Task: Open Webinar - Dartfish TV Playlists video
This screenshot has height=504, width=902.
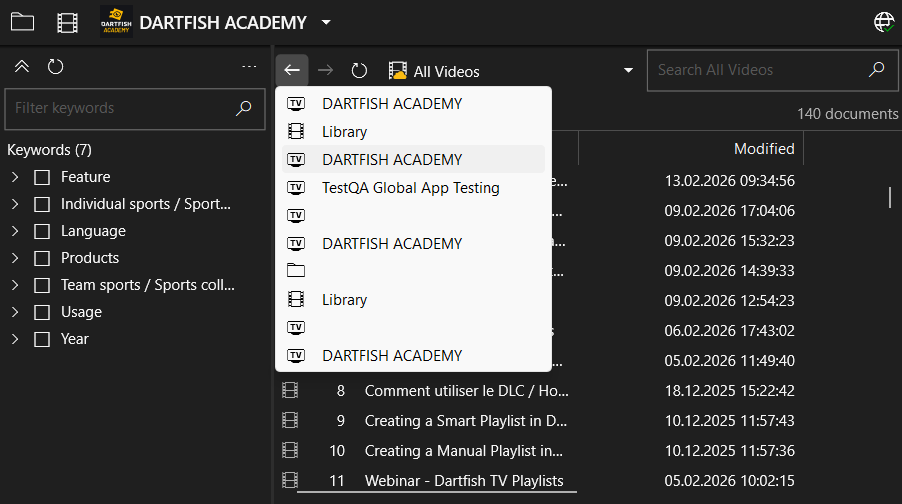Action: tap(464, 481)
